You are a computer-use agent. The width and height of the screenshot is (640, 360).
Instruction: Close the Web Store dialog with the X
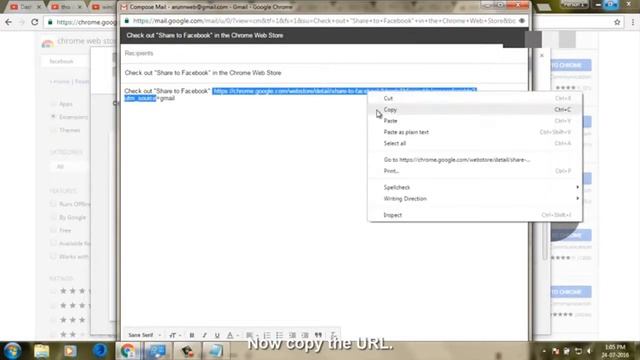pos(542,55)
